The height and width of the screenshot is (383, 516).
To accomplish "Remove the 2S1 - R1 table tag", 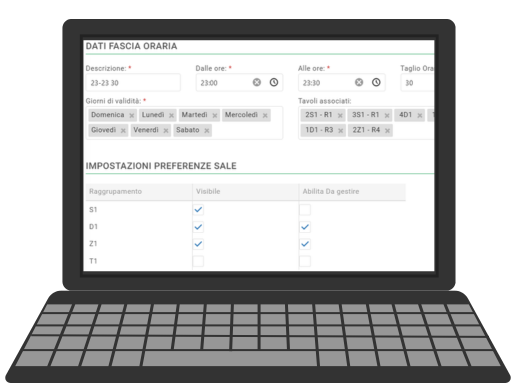I will click(340, 115).
